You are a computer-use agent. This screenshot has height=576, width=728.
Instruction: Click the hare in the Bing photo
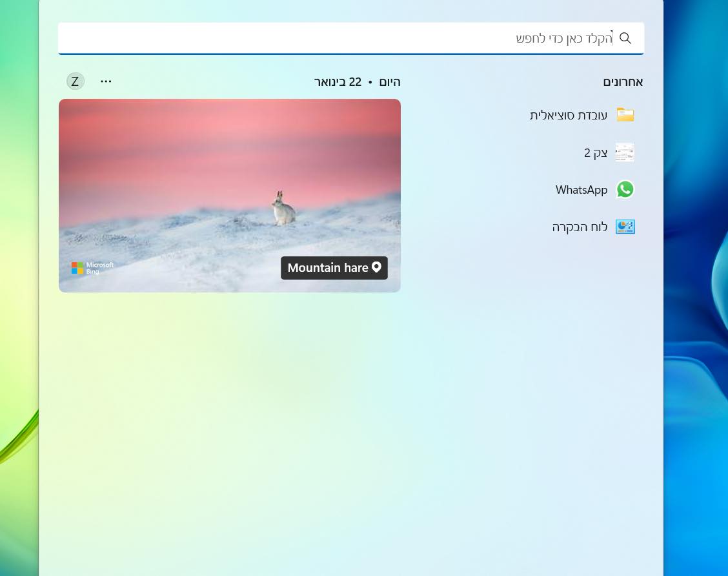coord(283,209)
